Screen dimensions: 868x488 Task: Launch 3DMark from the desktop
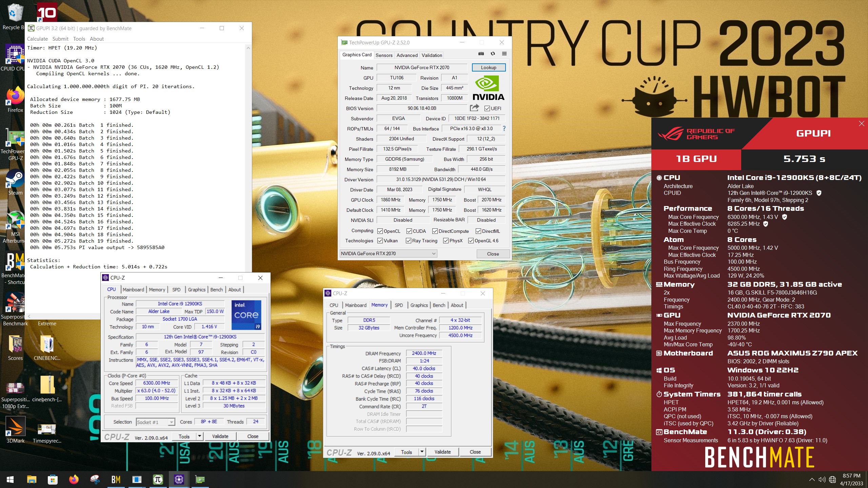pyautogui.click(x=15, y=430)
